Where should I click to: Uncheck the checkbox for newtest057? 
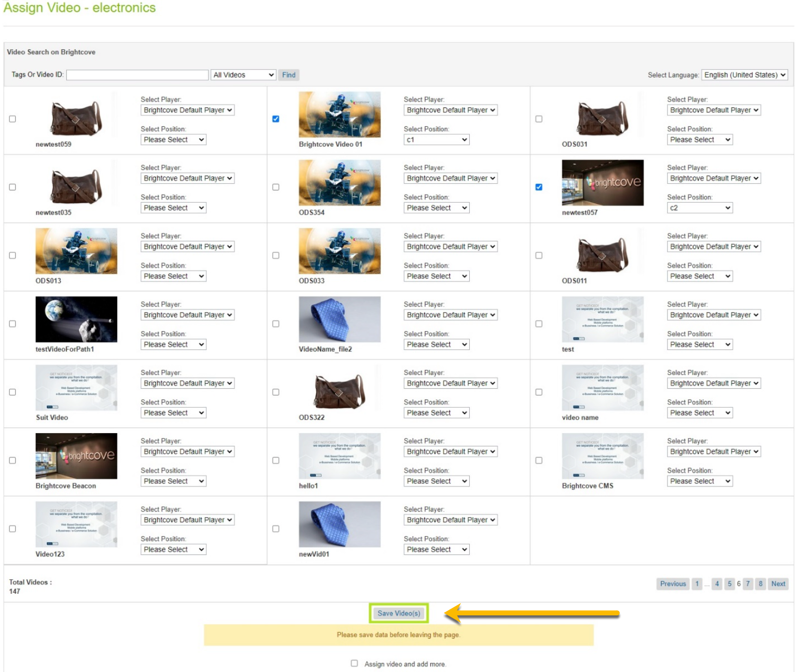click(539, 187)
